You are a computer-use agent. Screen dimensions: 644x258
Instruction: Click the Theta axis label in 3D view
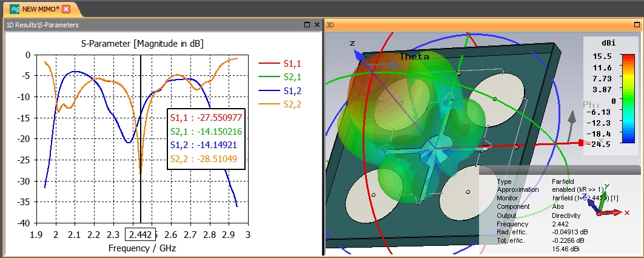click(414, 56)
